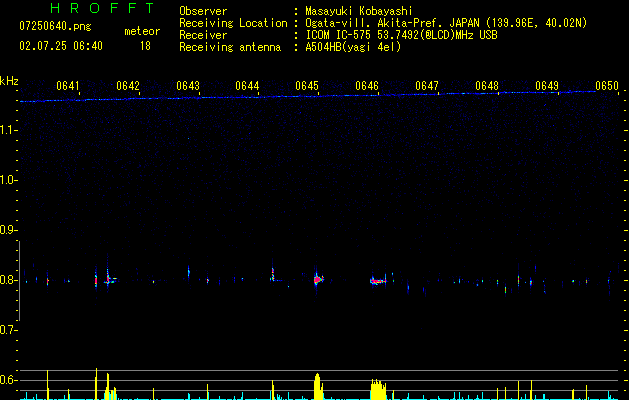Click the yellow intensity block below 0646
The image size is (629, 400).
tap(378, 389)
